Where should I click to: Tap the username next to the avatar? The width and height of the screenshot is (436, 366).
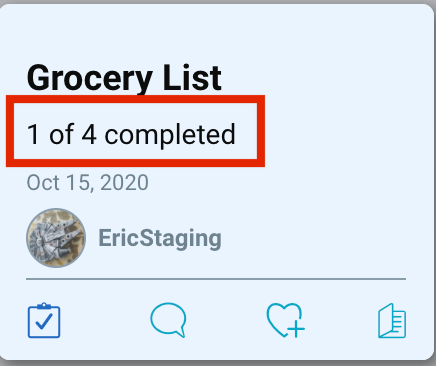click(160, 238)
